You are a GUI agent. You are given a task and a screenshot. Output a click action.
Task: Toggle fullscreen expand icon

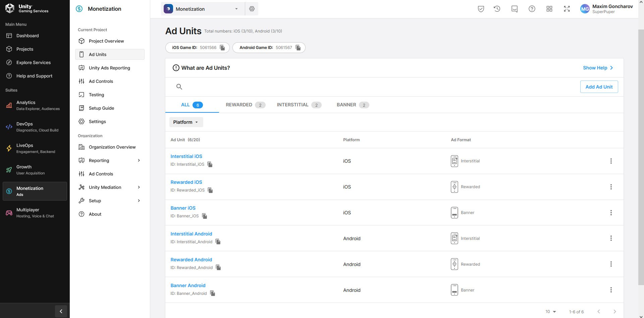(567, 9)
